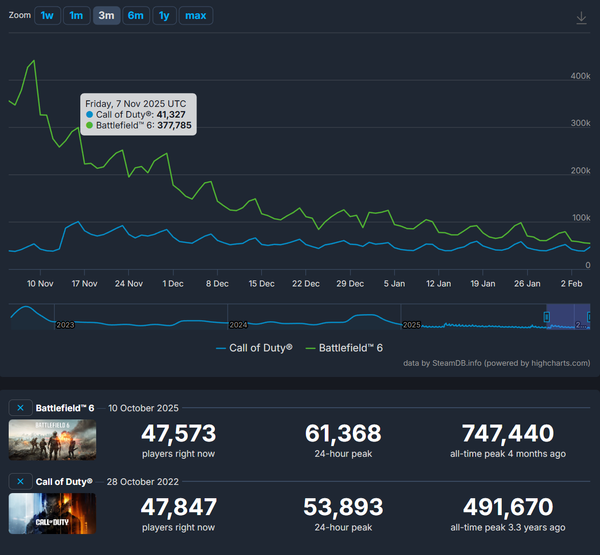Remove Battlefield 6 with its X button

(x=20, y=408)
